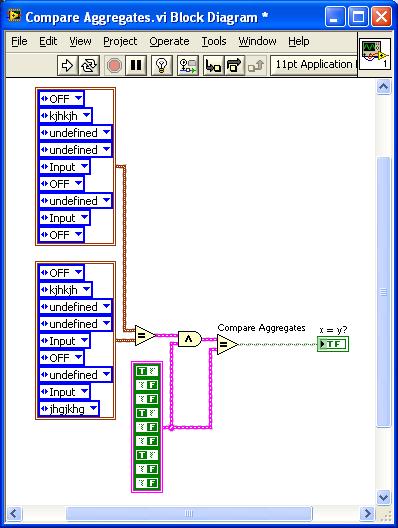
Task: Click the horizontal scrollbar thumb
Action: (x=189, y=514)
